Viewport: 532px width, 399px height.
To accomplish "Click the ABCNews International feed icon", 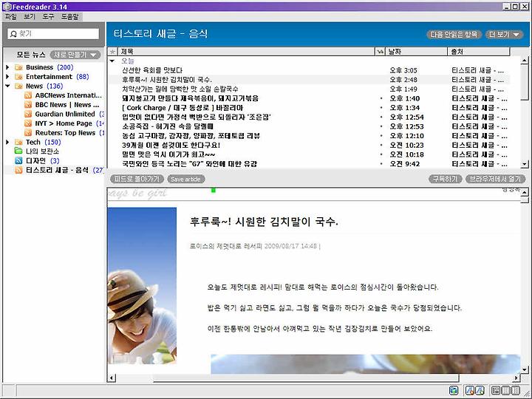I will pyautogui.click(x=28, y=95).
